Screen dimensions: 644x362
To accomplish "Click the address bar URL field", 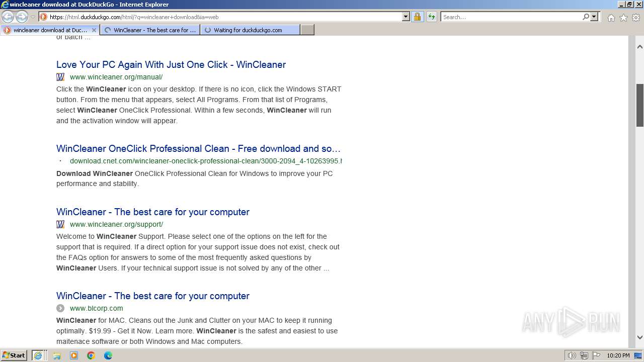I will click(x=225, y=17).
